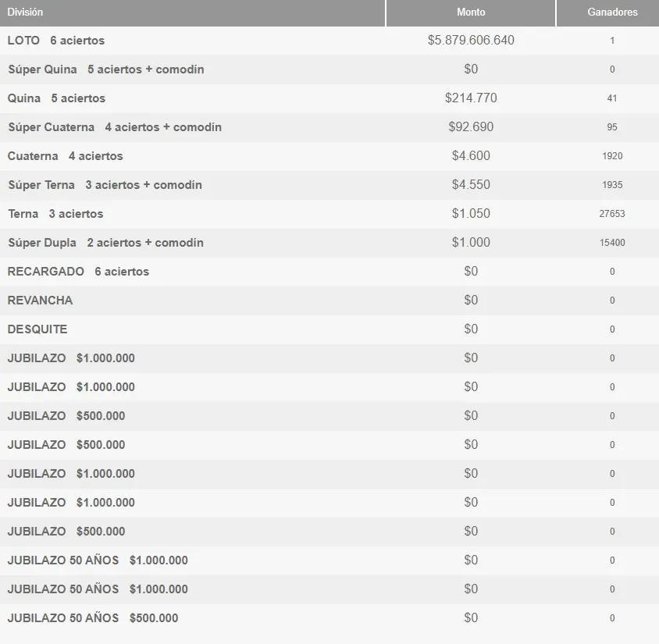Click the $5.879.606.640 prize amount
659x644 pixels.
click(x=472, y=40)
